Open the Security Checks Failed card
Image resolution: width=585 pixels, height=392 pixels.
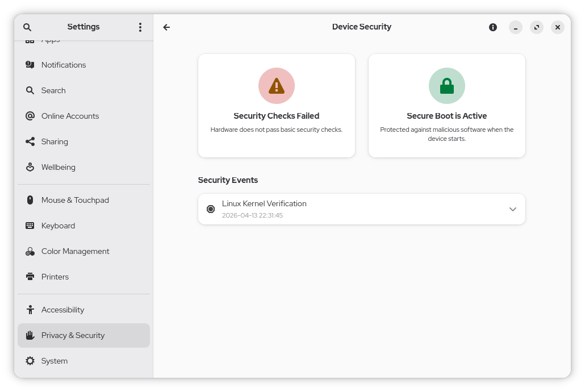click(277, 106)
